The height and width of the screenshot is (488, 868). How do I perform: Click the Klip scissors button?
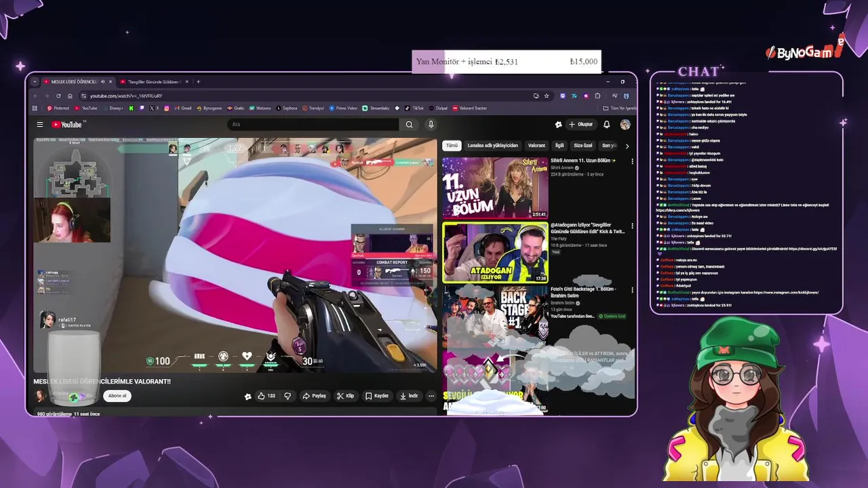346,396
